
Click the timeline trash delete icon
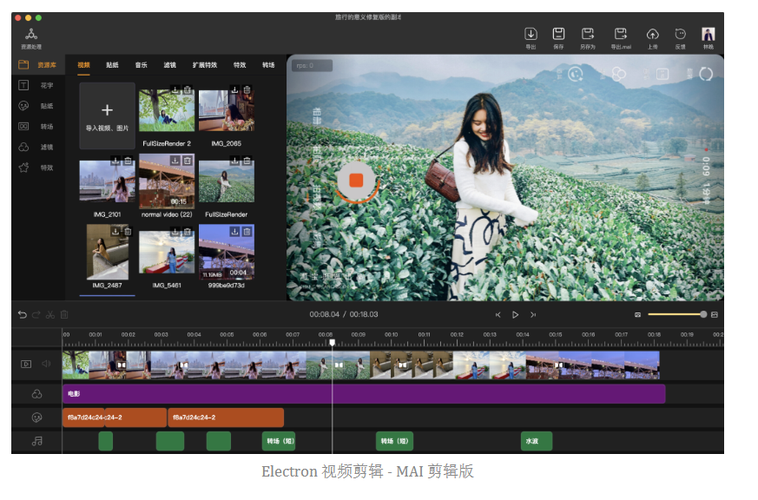(64, 315)
